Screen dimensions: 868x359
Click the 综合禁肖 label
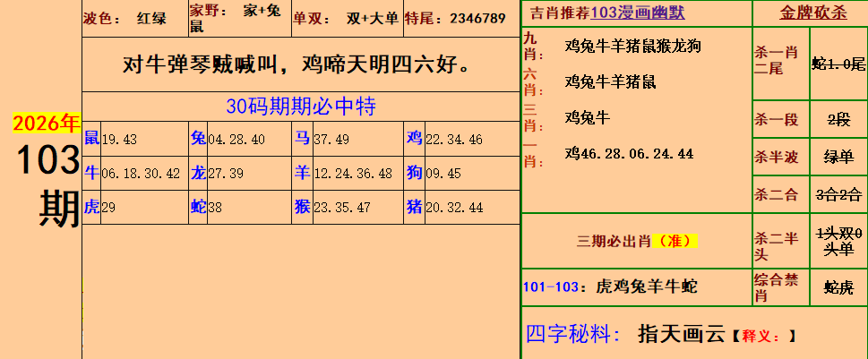(x=776, y=287)
